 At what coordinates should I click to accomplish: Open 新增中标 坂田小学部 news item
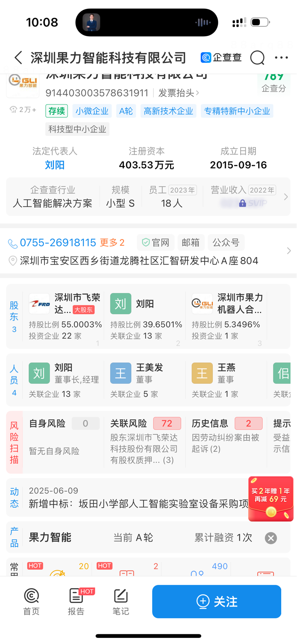coord(138,504)
